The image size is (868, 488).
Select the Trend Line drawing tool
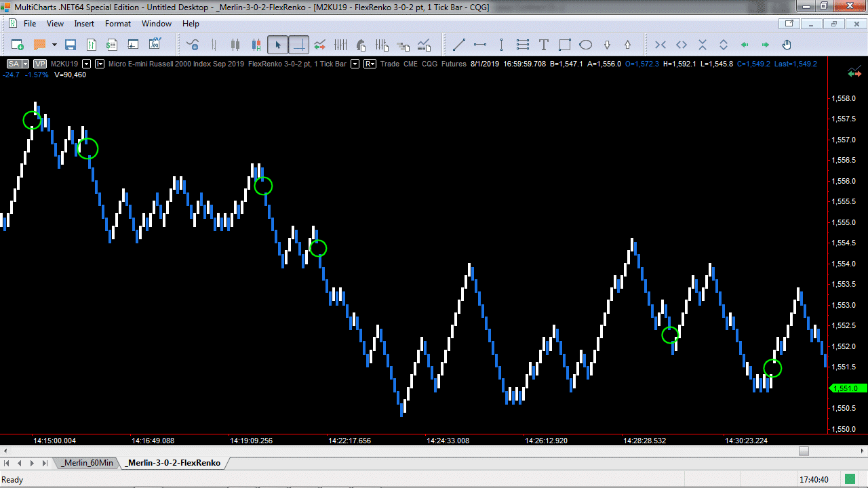point(459,45)
